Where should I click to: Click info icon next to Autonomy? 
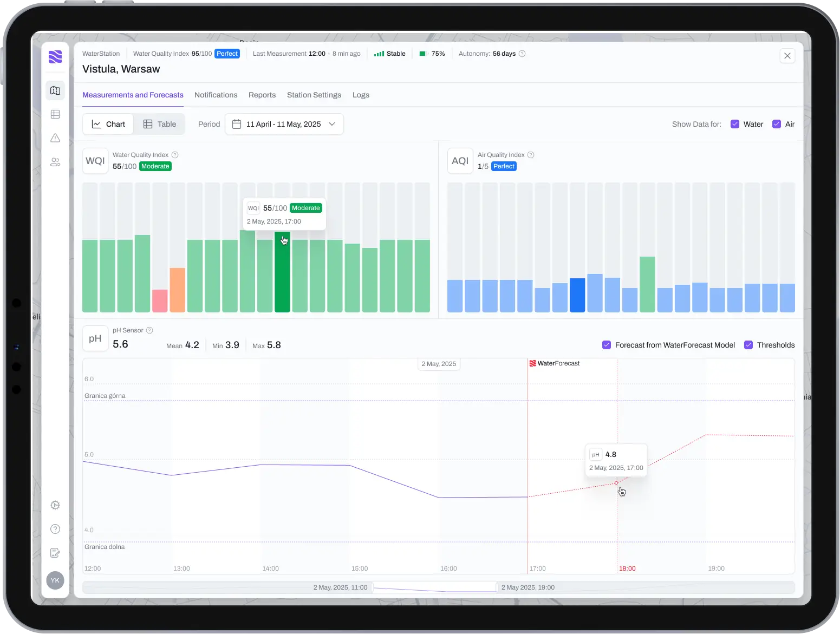tap(522, 54)
